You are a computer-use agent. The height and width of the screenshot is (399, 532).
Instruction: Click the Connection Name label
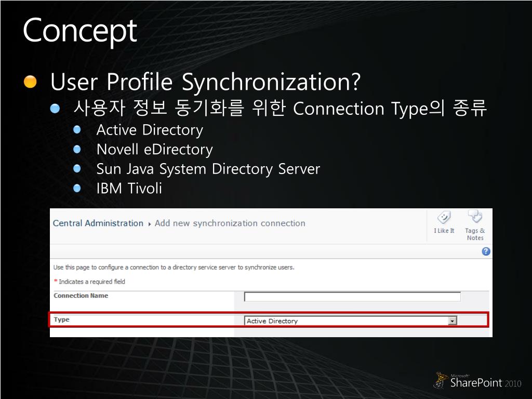point(81,296)
